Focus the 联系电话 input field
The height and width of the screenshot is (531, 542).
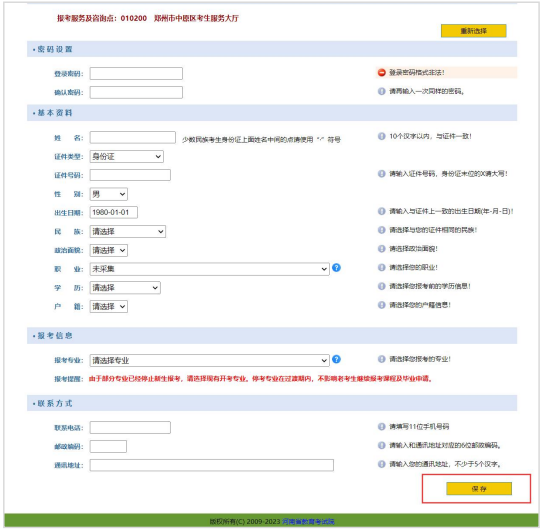(130, 427)
